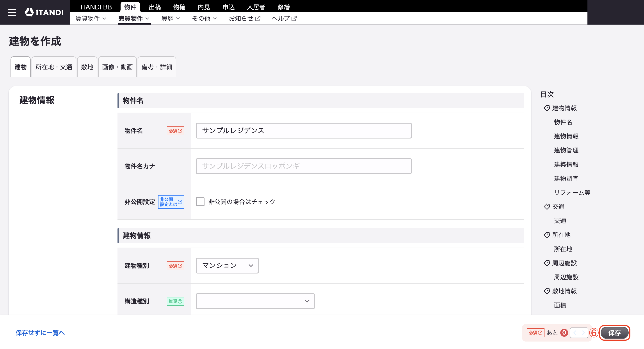This screenshot has height=349, width=644.
Task: Jump to 面積 in 目次
Action: [x=560, y=305]
